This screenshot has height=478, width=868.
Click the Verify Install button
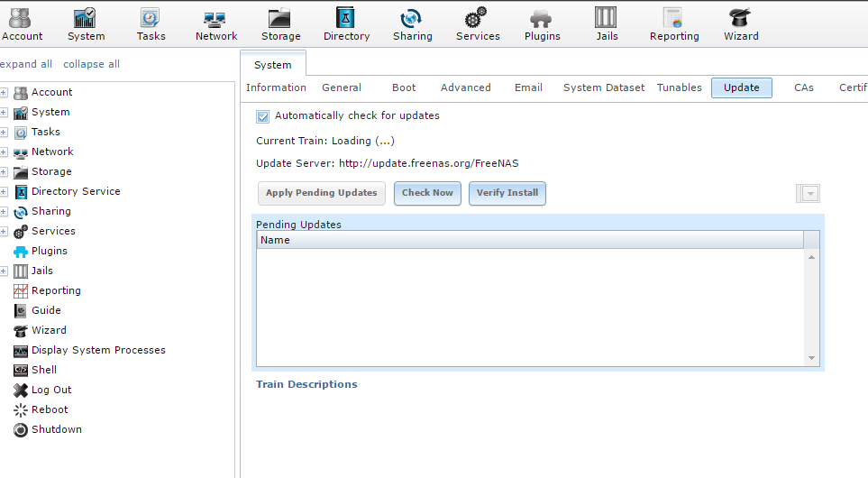click(507, 193)
